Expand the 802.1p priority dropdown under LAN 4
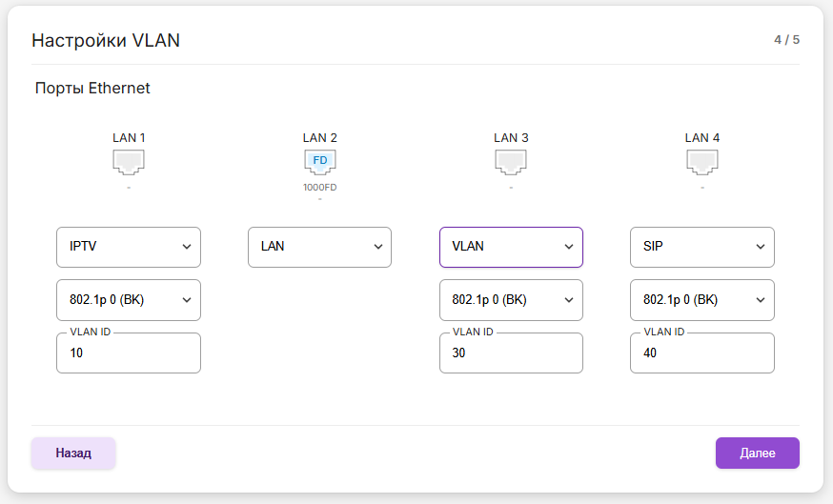Viewport: 833px width, 504px height. pos(702,300)
